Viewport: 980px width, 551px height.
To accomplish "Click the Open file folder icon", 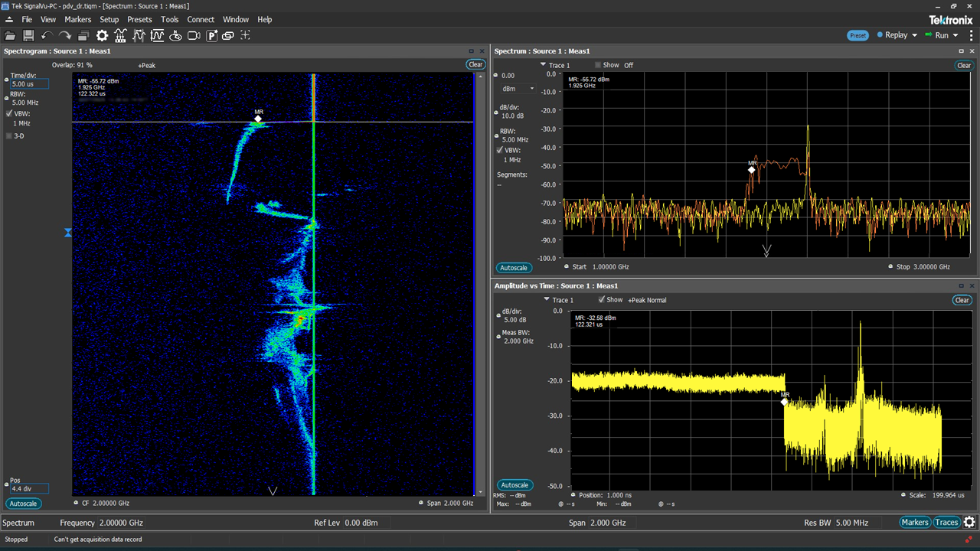I will tap(10, 35).
